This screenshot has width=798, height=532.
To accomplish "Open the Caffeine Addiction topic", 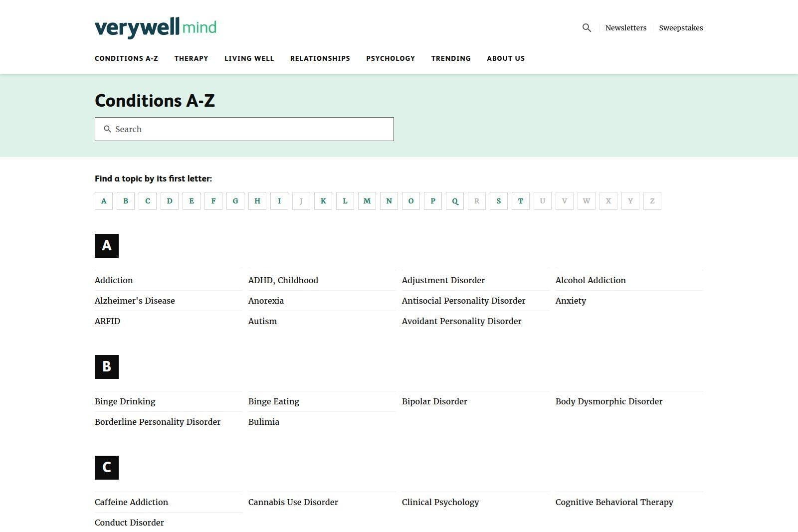I will 131,502.
